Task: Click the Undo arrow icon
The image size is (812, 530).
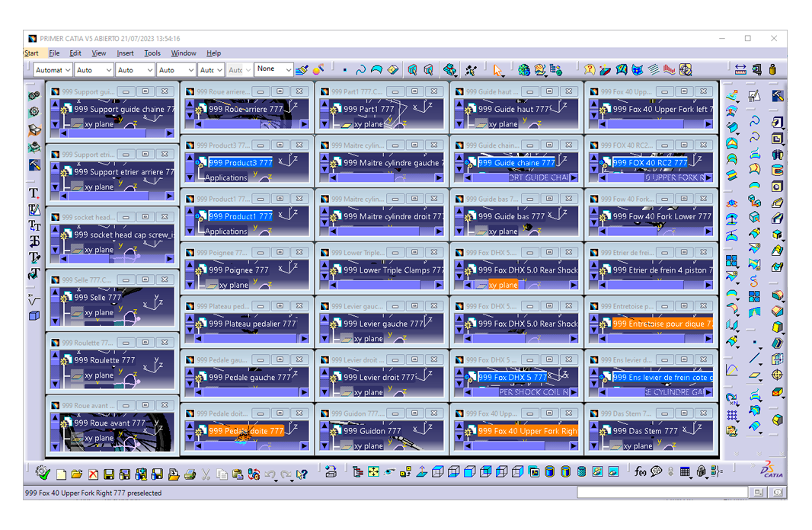Action: (x=270, y=474)
